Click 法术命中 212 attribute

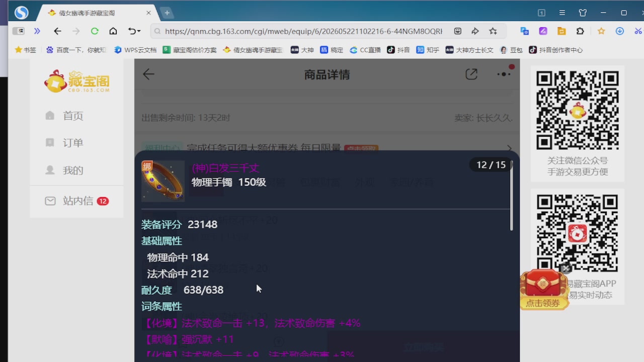178,274
